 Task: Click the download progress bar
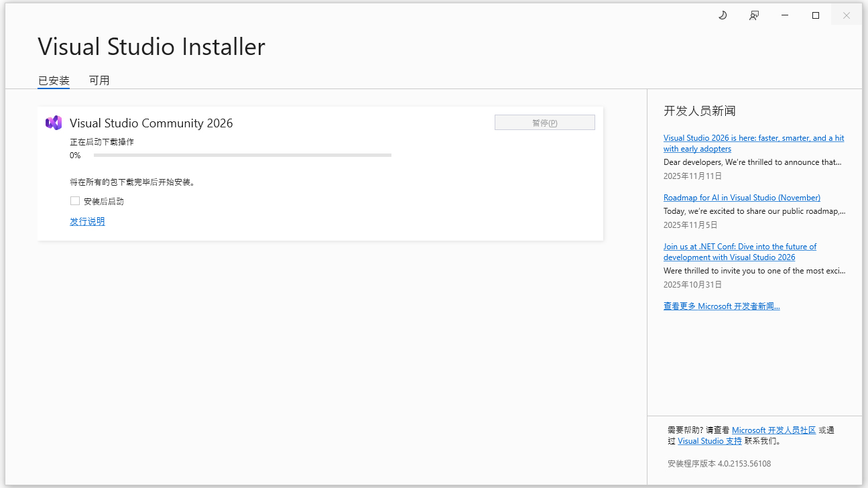pos(243,154)
